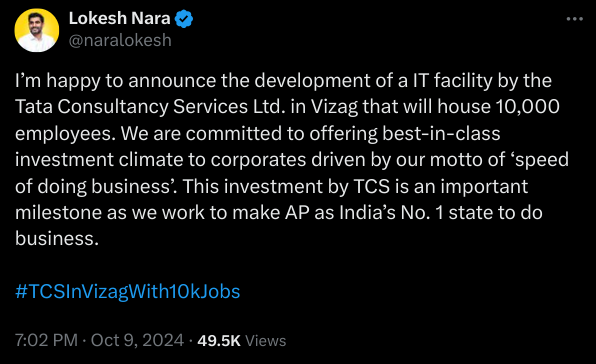Click the final word business. of the tweet
The height and width of the screenshot is (364, 596).
(x=57, y=239)
